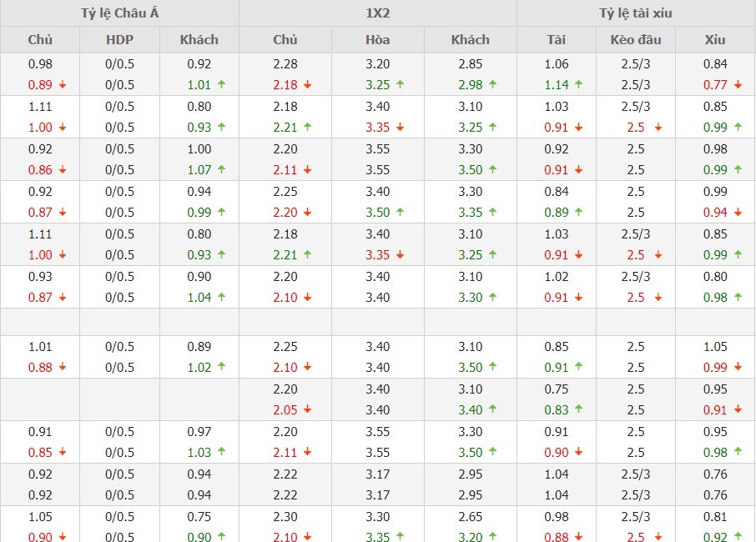
Task: Click the red down arrow beside 0.77
Action: click(738, 85)
